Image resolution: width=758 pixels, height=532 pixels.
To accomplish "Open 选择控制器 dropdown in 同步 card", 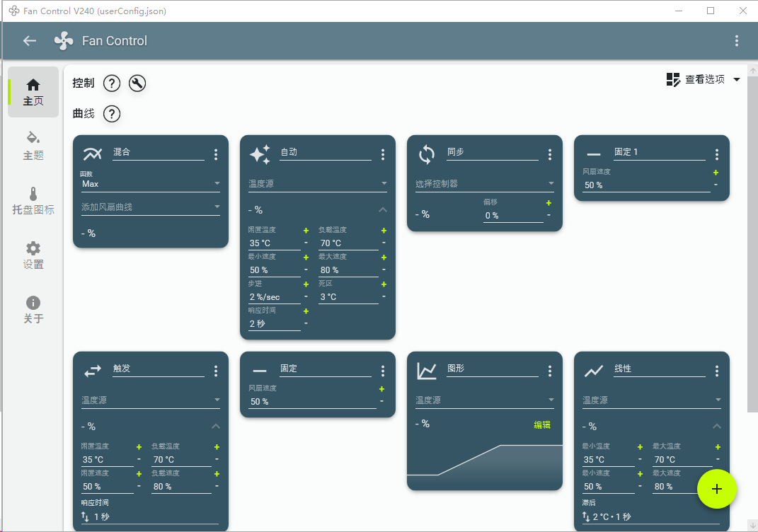I will [x=484, y=184].
